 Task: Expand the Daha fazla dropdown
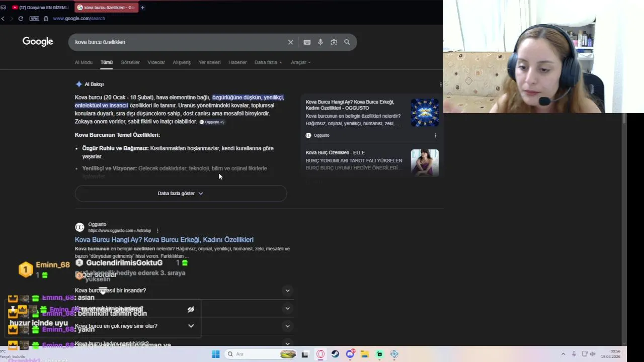pos(268,62)
